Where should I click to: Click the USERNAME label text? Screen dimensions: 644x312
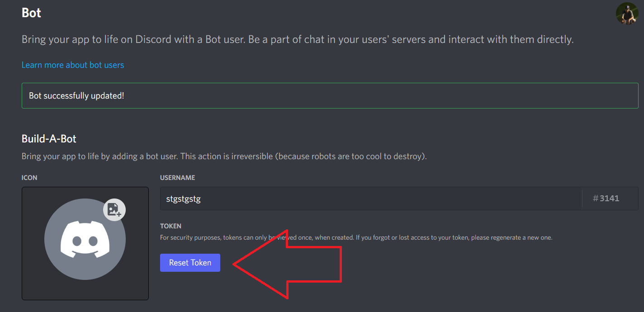178,178
